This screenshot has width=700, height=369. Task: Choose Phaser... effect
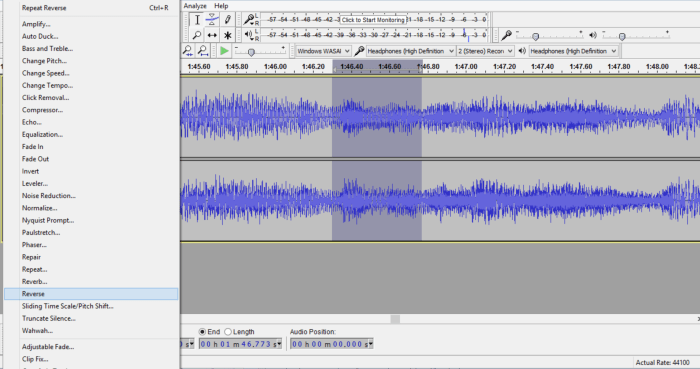click(x=91, y=245)
